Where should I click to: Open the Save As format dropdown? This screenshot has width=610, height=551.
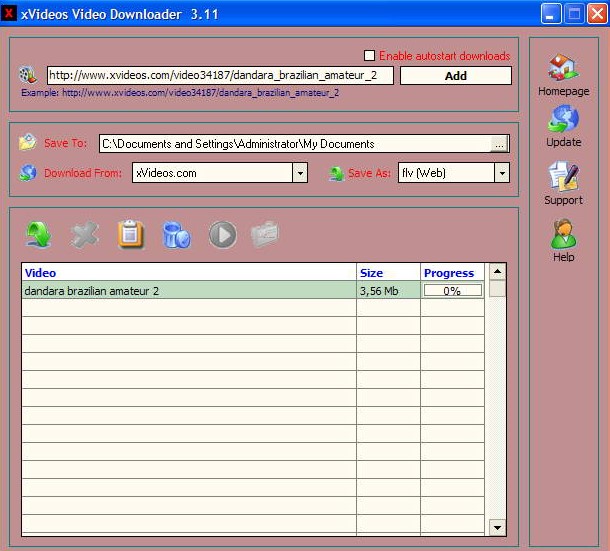[x=501, y=173]
